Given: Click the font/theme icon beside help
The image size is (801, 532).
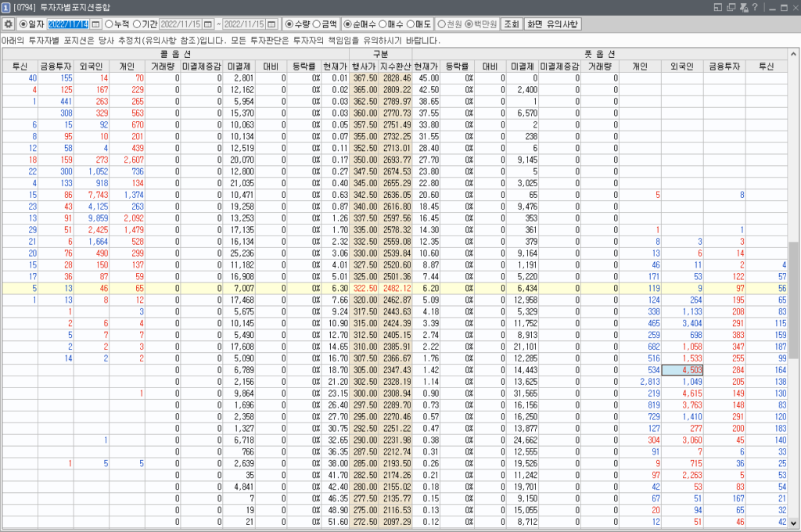Looking at the screenshot, I should tap(743, 7).
